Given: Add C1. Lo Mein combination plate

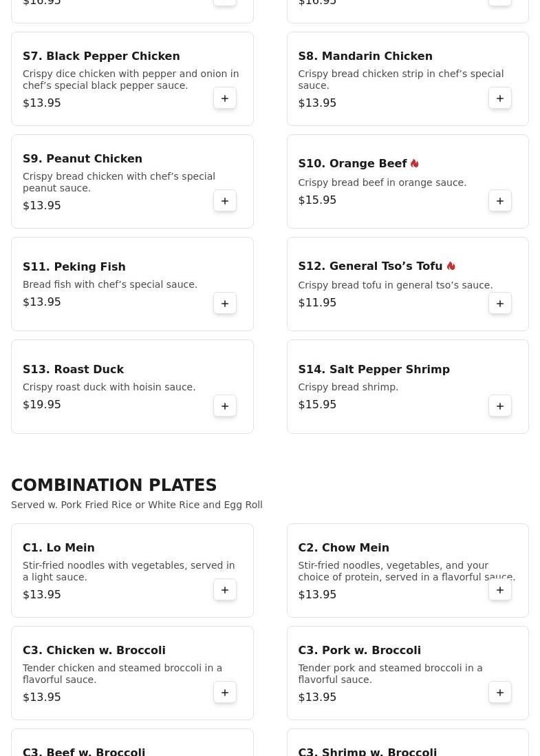Looking at the screenshot, I should [225, 590].
